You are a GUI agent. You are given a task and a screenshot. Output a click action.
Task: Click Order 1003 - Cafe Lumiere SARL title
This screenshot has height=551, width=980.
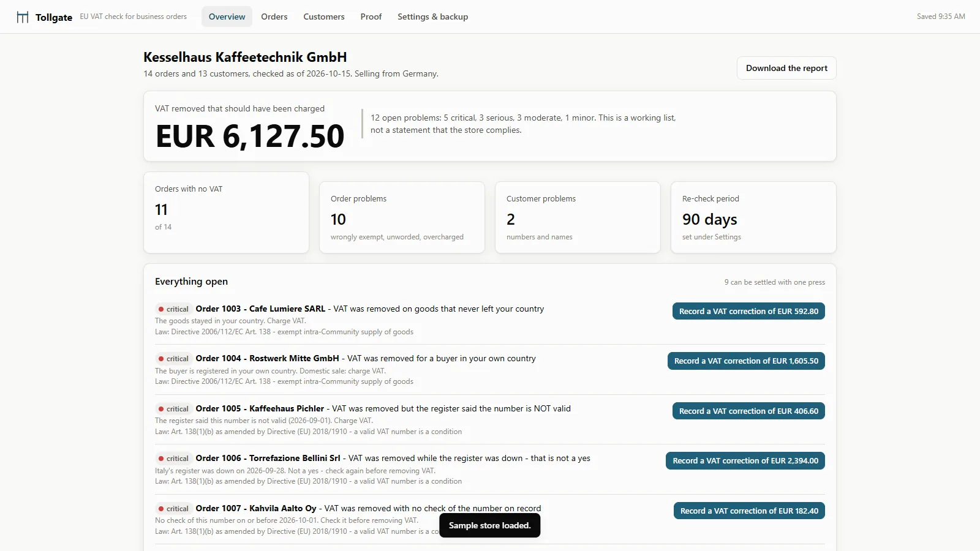260,309
